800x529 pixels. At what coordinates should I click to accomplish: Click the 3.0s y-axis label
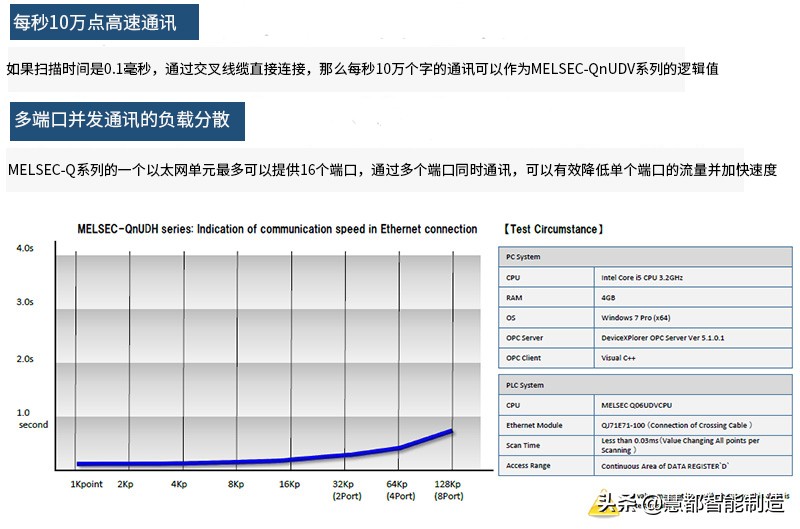(x=24, y=302)
